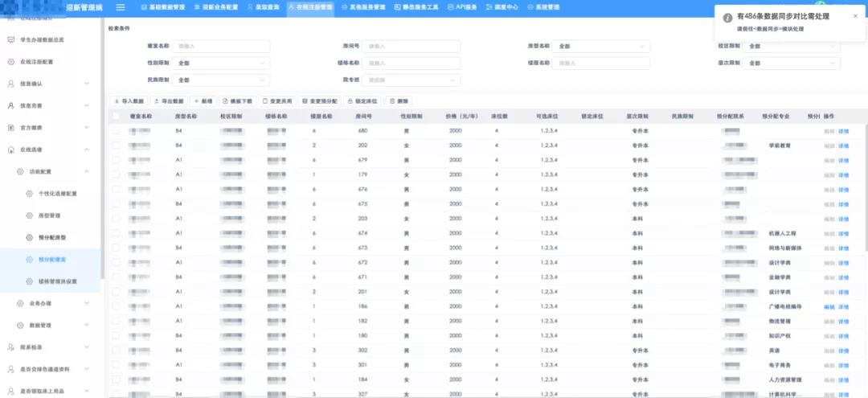The height and width of the screenshot is (398, 868).
Task: Check the row checkbox for room 674
Action: pos(116,233)
